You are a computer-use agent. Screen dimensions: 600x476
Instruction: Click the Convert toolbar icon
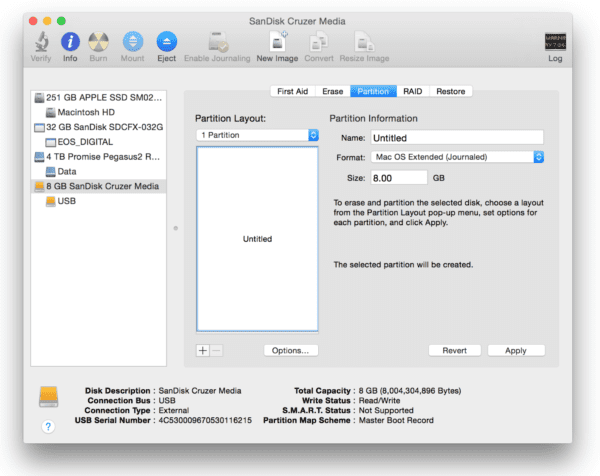pos(319,42)
